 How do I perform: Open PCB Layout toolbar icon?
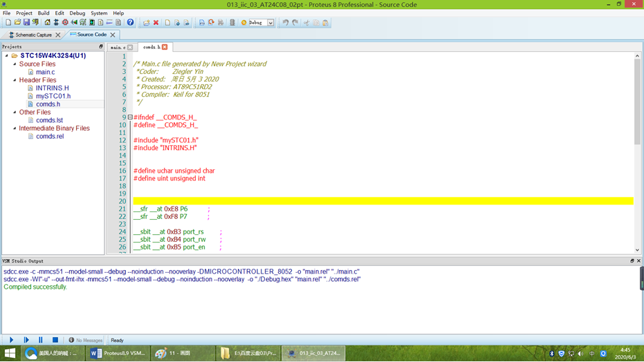[65, 23]
